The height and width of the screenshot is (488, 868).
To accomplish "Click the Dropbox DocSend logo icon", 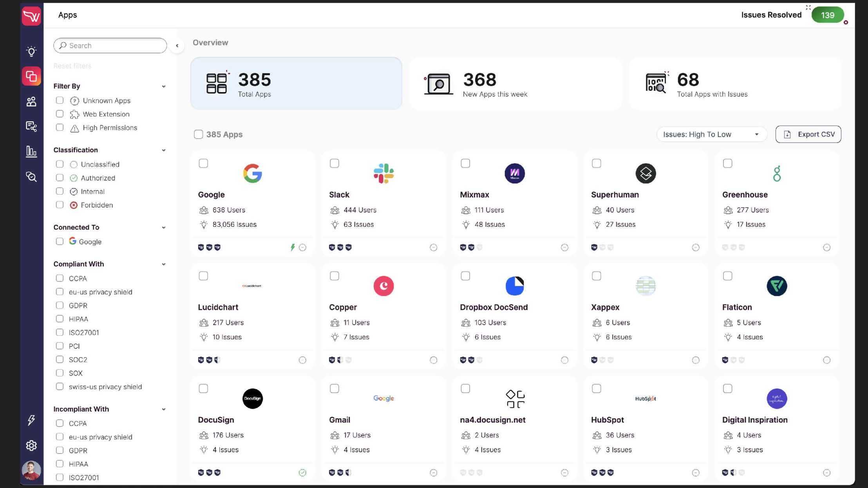I will click(x=515, y=286).
